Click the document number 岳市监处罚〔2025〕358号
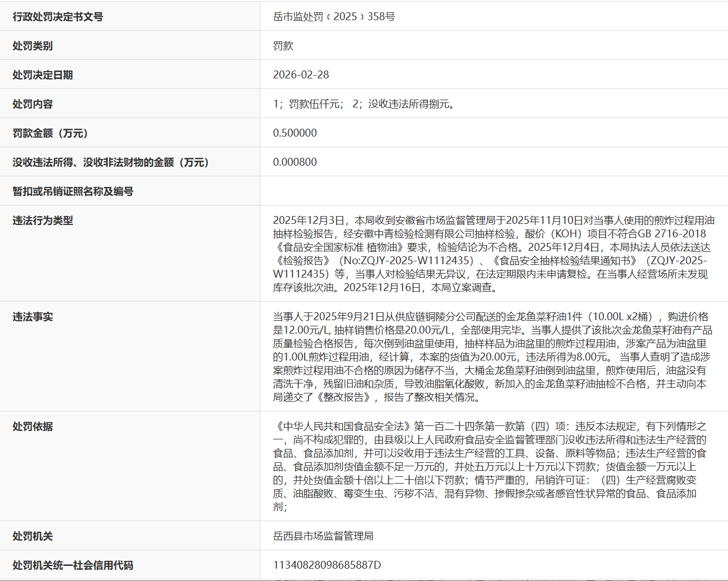This screenshot has width=728, height=581. [334, 17]
